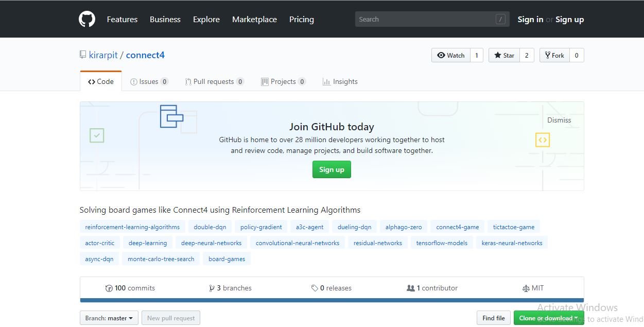View the 100 commits history
644x327 pixels.
130,288
